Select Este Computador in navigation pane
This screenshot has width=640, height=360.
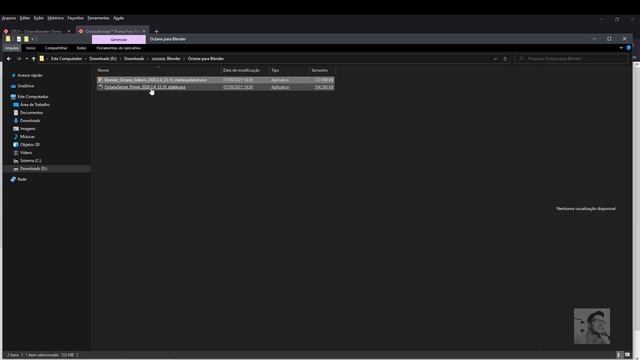tap(33, 97)
